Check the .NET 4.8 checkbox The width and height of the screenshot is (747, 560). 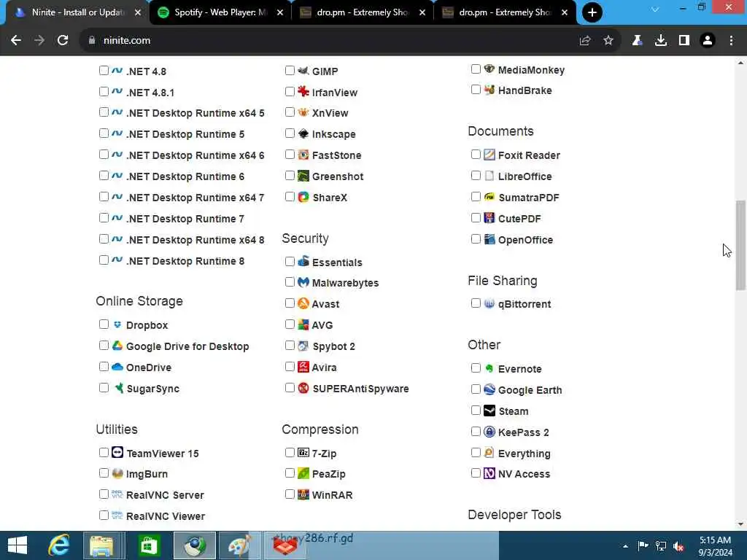pyautogui.click(x=104, y=71)
